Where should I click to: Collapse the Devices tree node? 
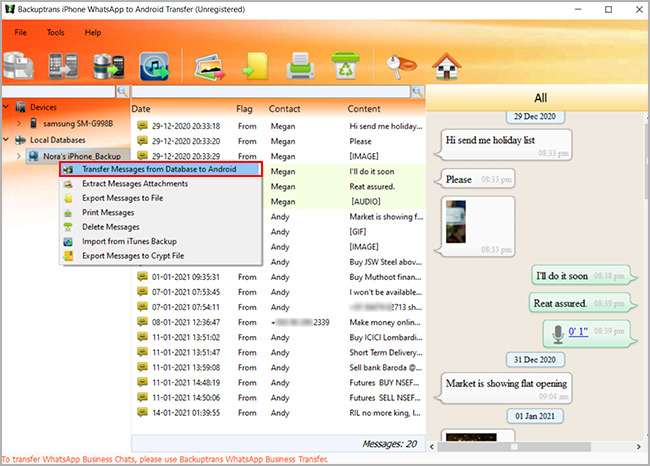pyautogui.click(x=7, y=107)
